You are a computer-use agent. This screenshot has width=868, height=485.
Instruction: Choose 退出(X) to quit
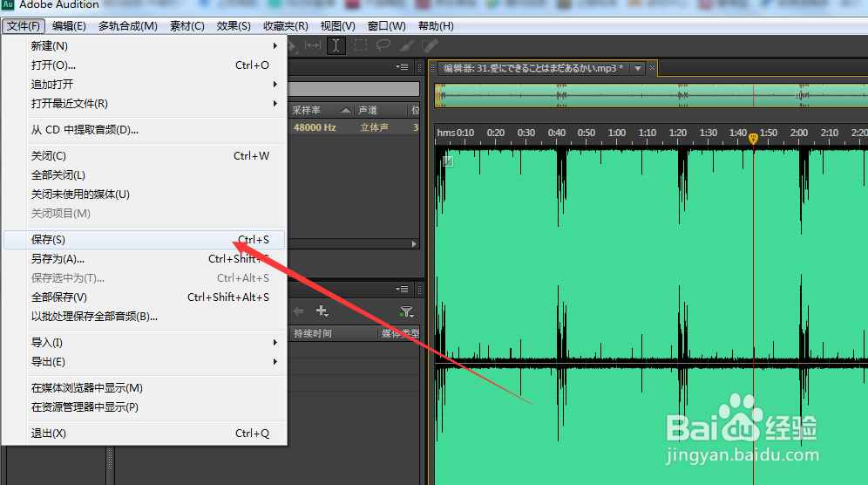pos(144,434)
